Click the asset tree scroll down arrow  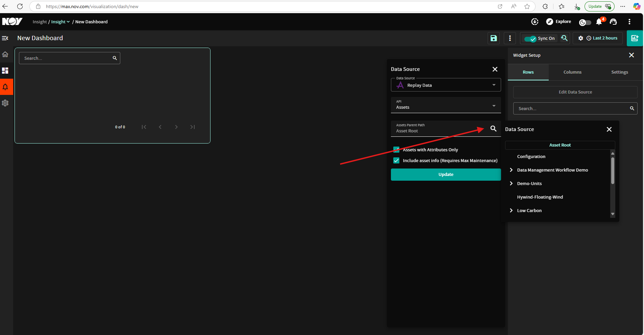point(613,214)
